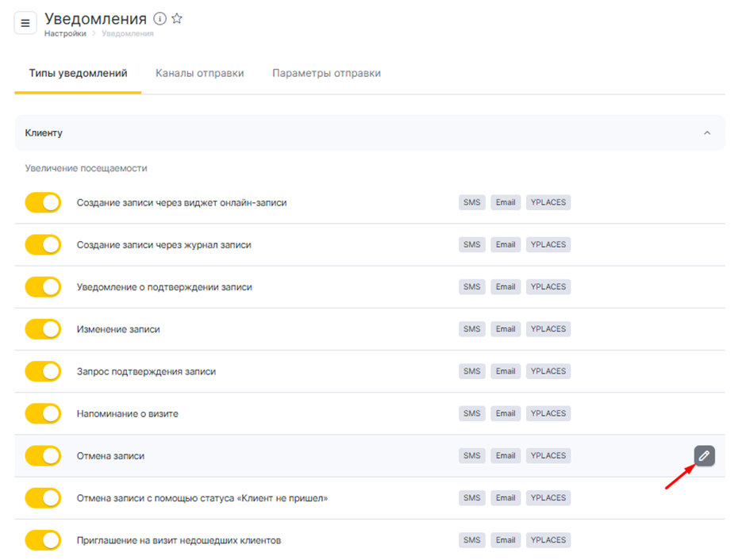Click SMS tag for Запрос подтверждения записи
Image resolution: width=746 pixels, height=560 pixels.
point(472,371)
